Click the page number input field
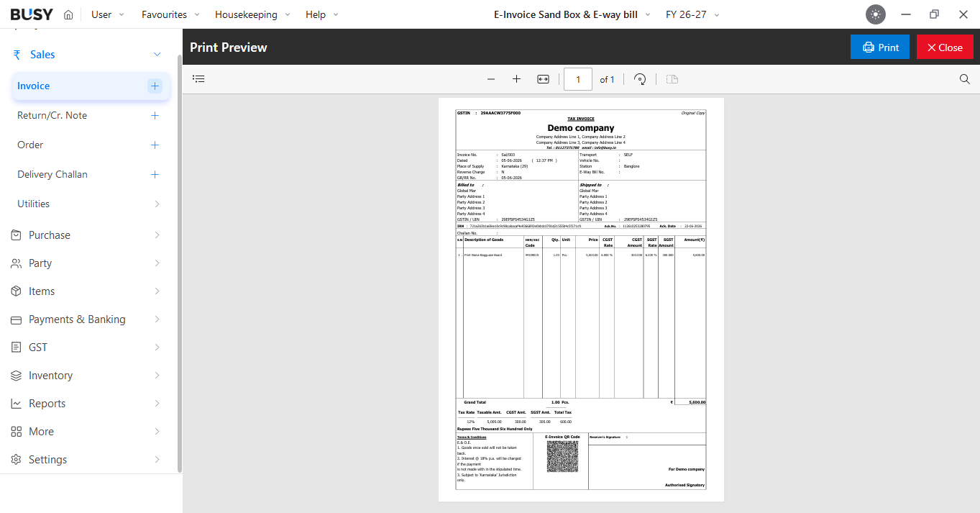Screen dimensions: 980x513 (578, 79)
